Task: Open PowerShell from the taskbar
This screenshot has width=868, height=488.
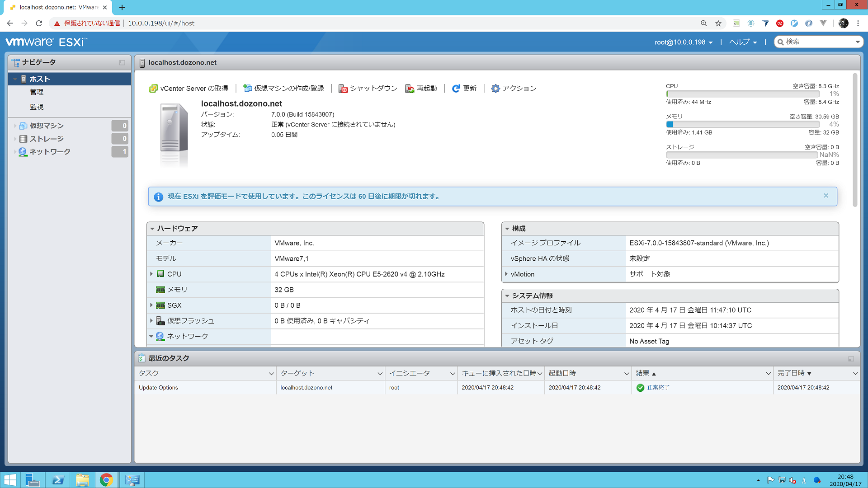Action: pos(58,480)
